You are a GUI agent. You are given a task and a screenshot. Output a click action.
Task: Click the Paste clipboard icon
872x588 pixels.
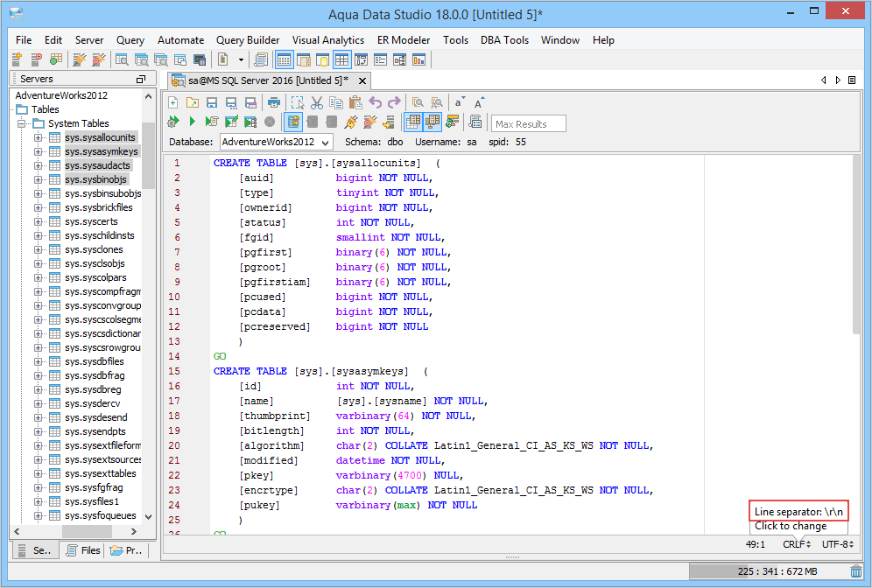[x=355, y=102]
